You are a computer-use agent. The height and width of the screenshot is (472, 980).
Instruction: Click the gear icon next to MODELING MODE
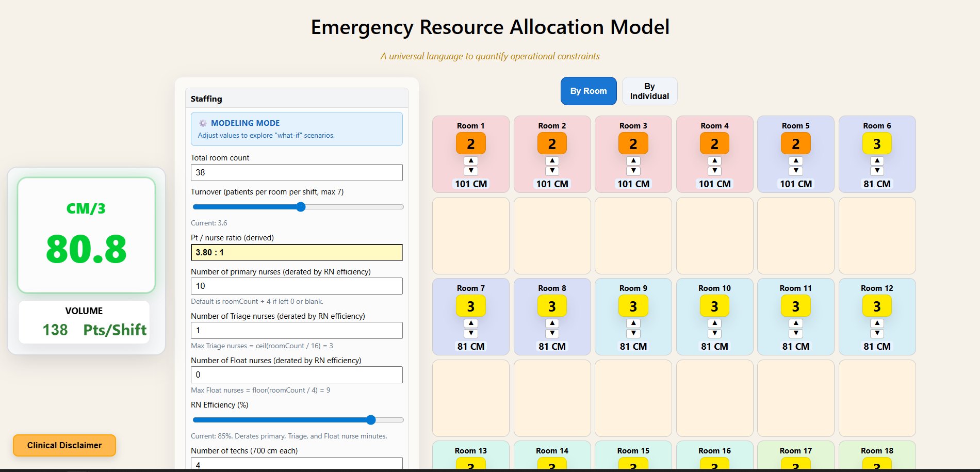click(x=202, y=123)
